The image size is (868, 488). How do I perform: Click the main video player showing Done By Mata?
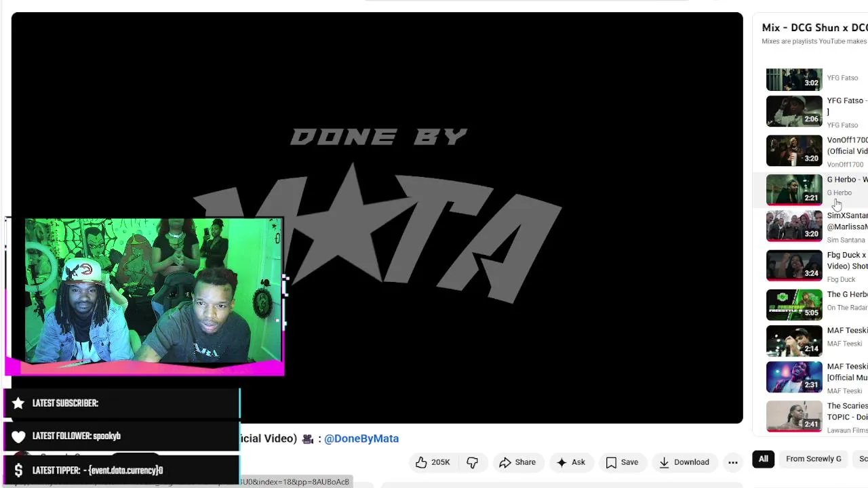[x=377, y=218]
